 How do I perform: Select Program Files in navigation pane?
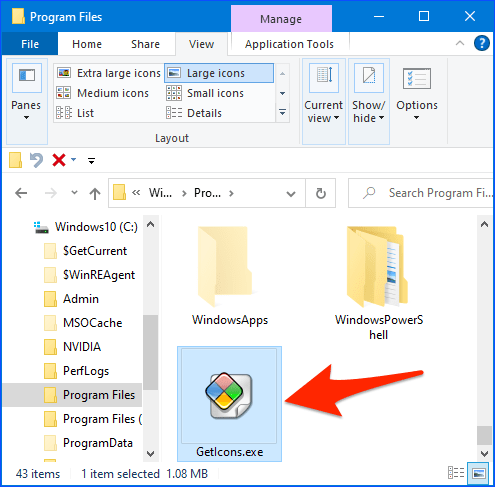pyautogui.click(x=72, y=395)
